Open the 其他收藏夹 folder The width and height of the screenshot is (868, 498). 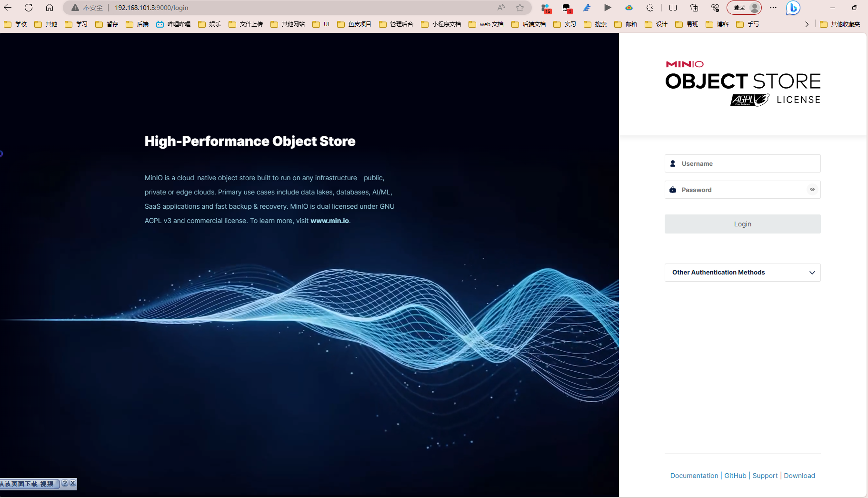[840, 24]
